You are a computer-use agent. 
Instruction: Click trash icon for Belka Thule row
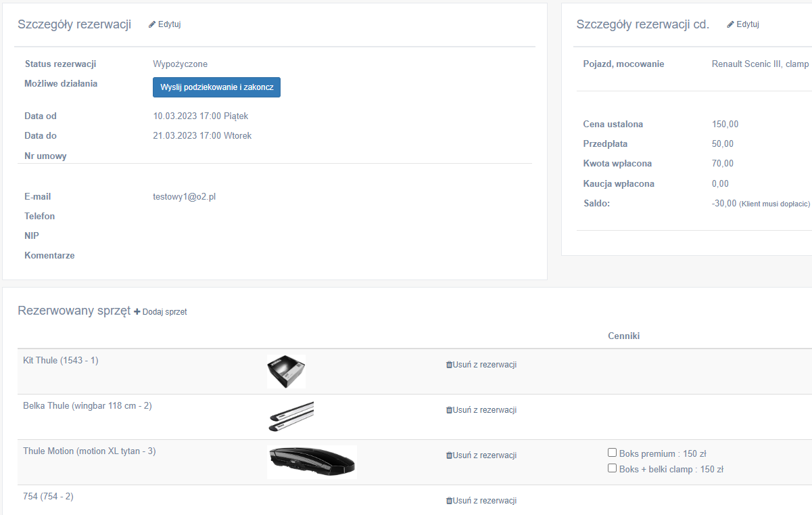coord(449,410)
